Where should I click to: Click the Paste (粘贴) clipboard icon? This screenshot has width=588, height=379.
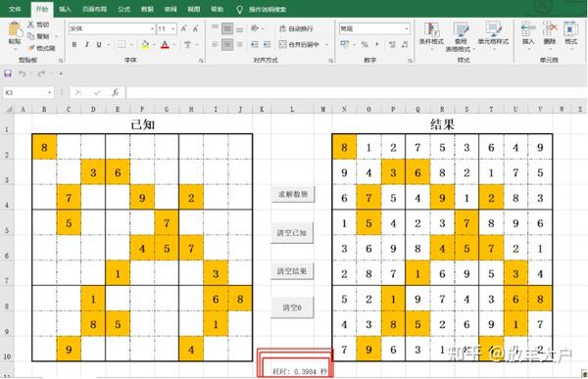click(15, 29)
